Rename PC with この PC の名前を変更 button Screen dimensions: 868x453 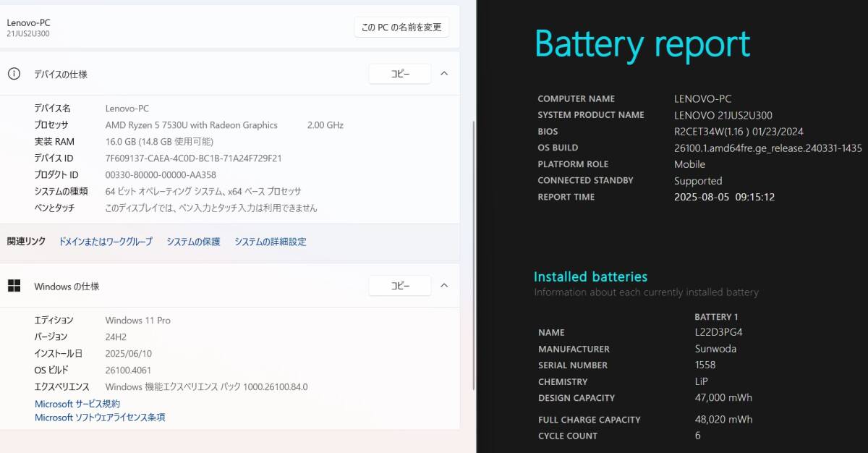coord(401,27)
